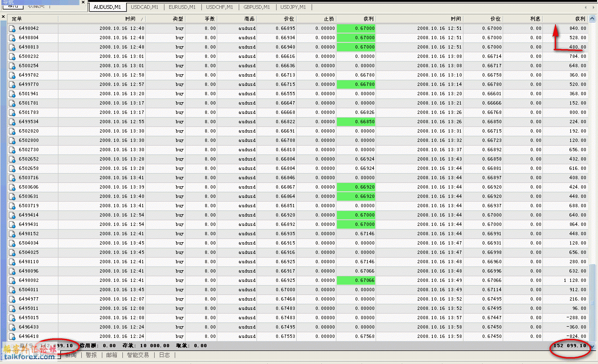
Task: Click the 取款: 0.00 summary entry
Action: [x=192, y=346]
